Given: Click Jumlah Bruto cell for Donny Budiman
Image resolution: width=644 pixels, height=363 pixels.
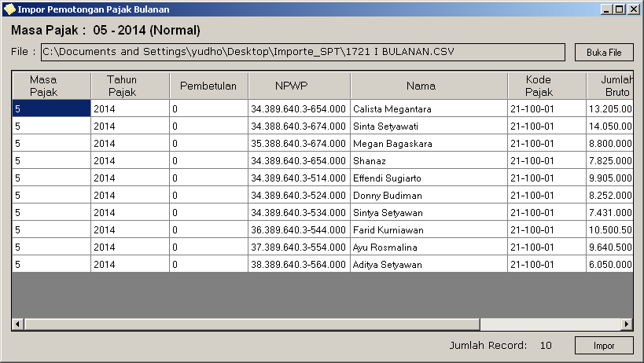Looking at the screenshot, I should pyautogui.click(x=609, y=195).
